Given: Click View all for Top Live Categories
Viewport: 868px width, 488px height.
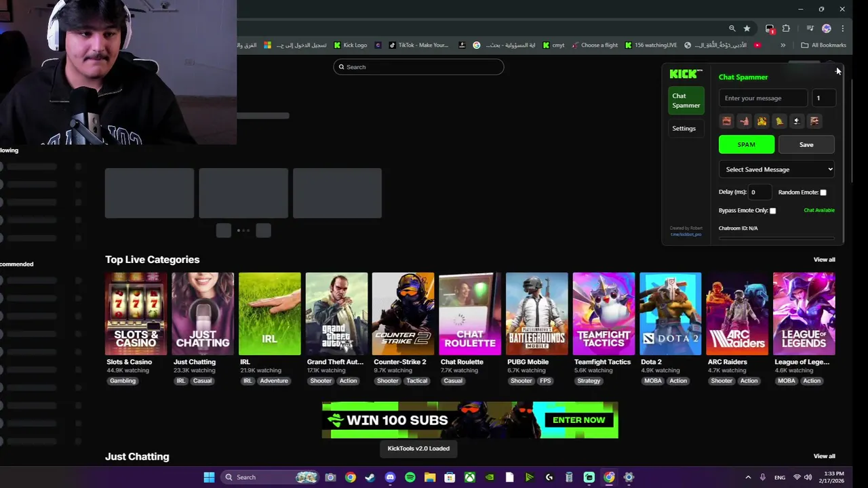Looking at the screenshot, I should [824, 260].
